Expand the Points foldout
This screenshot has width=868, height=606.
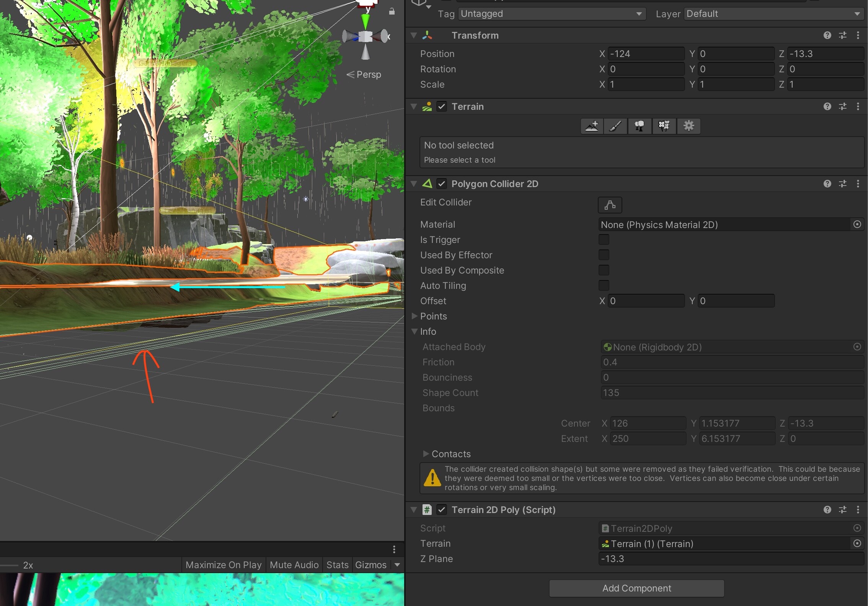click(414, 316)
